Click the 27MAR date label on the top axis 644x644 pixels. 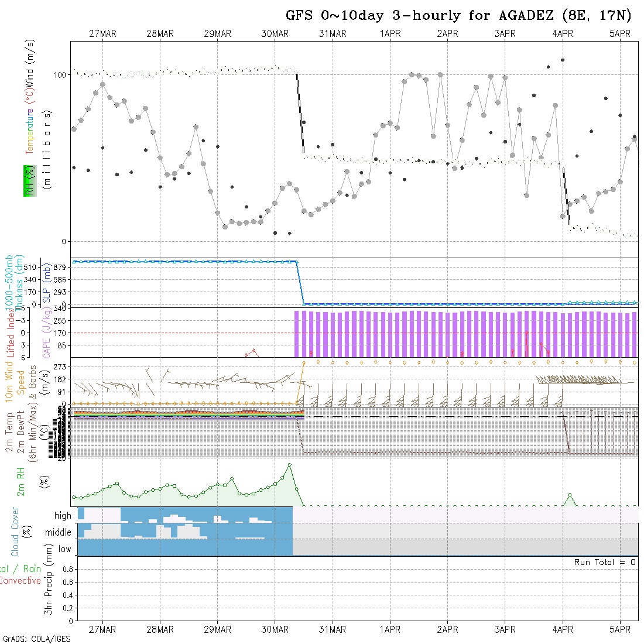[102, 34]
